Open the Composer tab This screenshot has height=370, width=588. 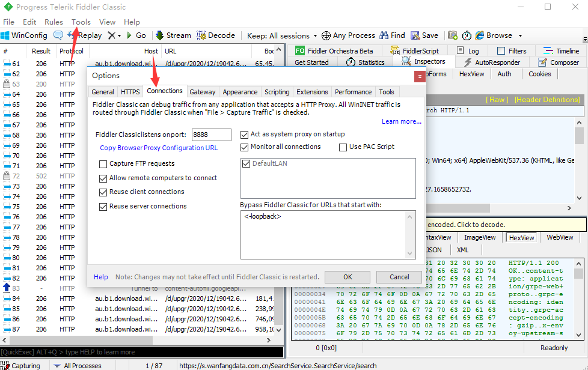559,62
